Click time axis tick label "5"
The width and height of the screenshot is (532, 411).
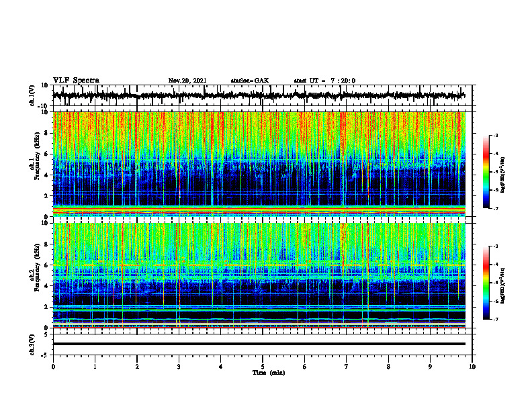point(263,367)
